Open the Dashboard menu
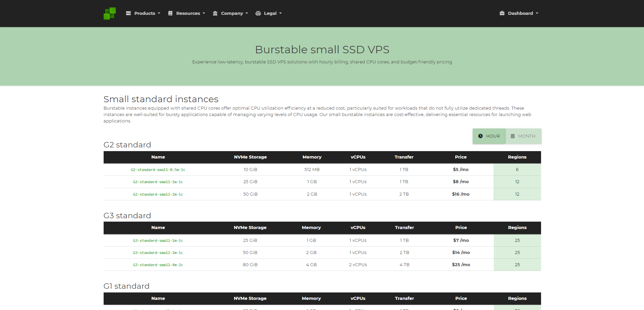 [x=519, y=13]
